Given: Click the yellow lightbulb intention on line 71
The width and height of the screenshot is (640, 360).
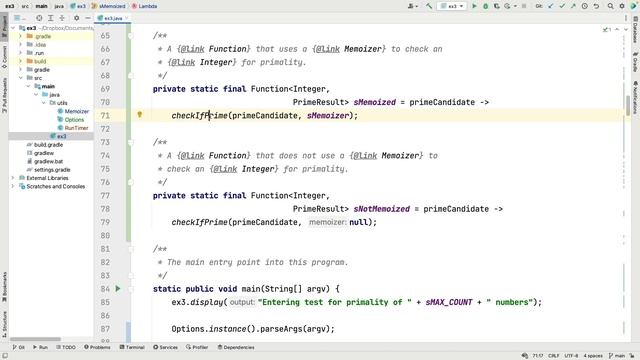Looking at the screenshot, I should 140,115.
